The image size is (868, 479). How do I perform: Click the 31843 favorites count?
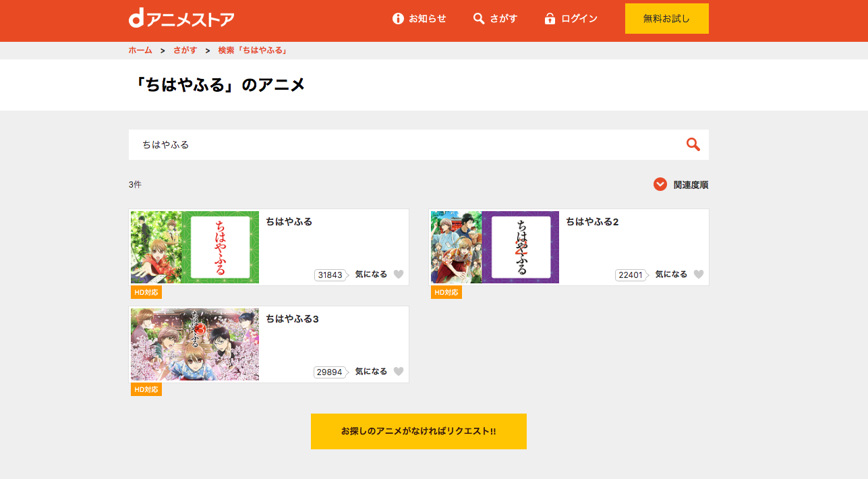[330, 275]
